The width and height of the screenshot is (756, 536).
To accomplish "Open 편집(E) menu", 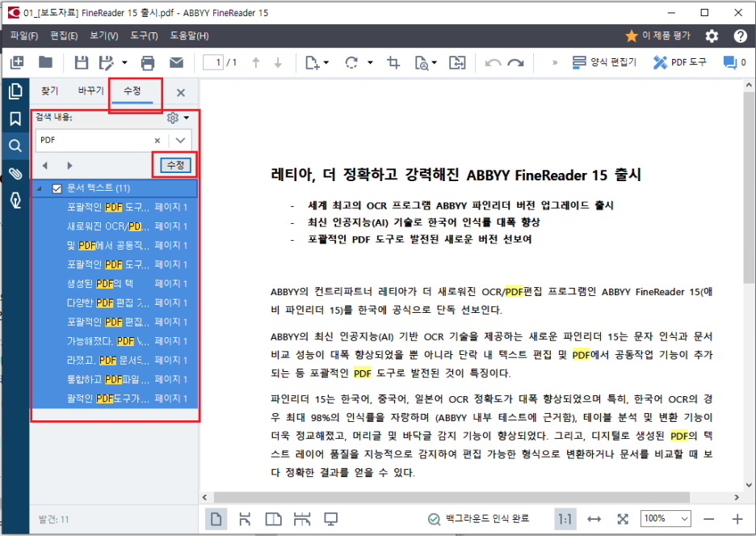I will [64, 36].
